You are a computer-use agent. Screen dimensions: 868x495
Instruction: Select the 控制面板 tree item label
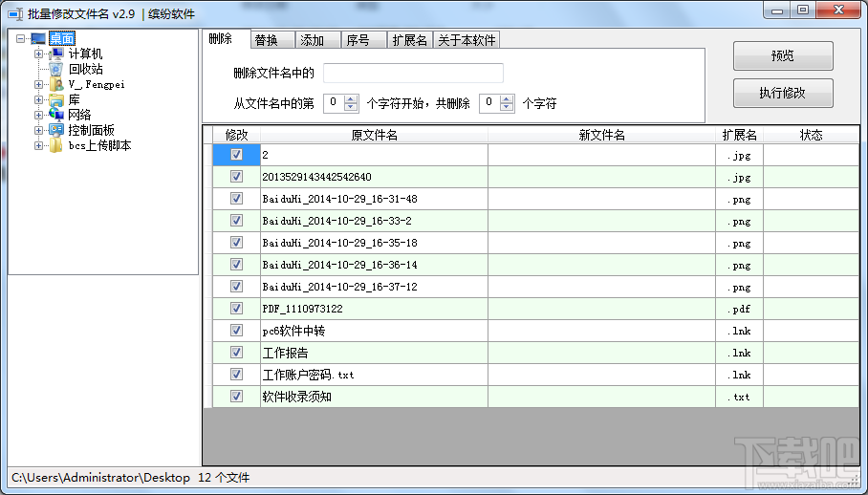tap(92, 130)
